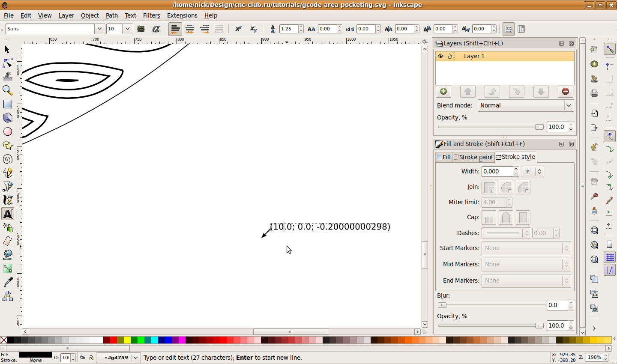The width and height of the screenshot is (617, 364).
Task: Open the Blend mode dropdown
Action: 526,105
